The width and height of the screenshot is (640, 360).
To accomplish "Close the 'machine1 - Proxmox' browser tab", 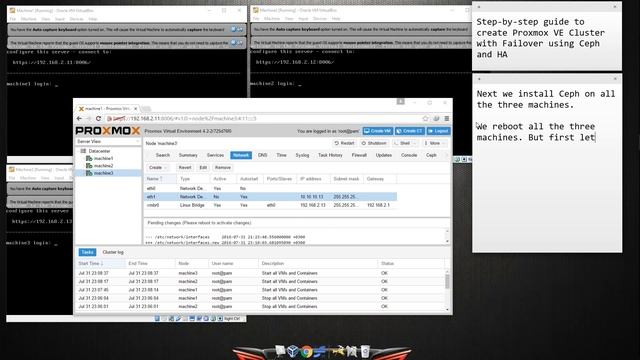I will 136,109.
